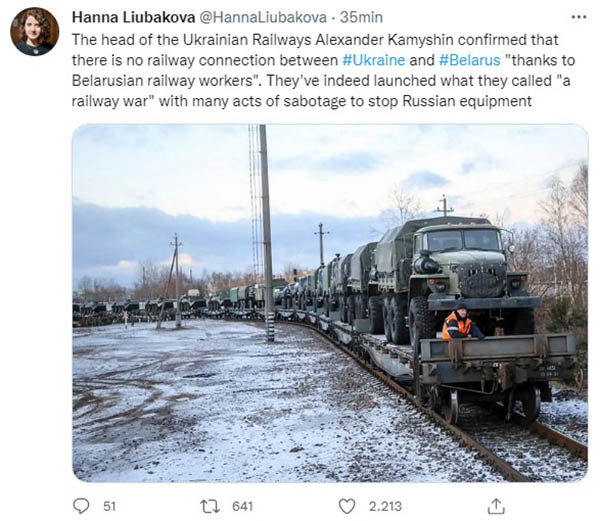Click the worker in orange vest in photo
Image resolution: width=600 pixels, height=521 pixels.
pyautogui.click(x=460, y=322)
